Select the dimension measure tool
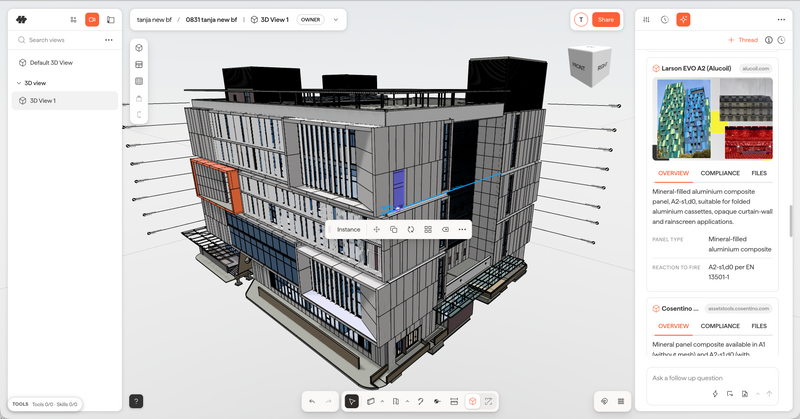The height and width of the screenshot is (419, 800). coord(454,402)
